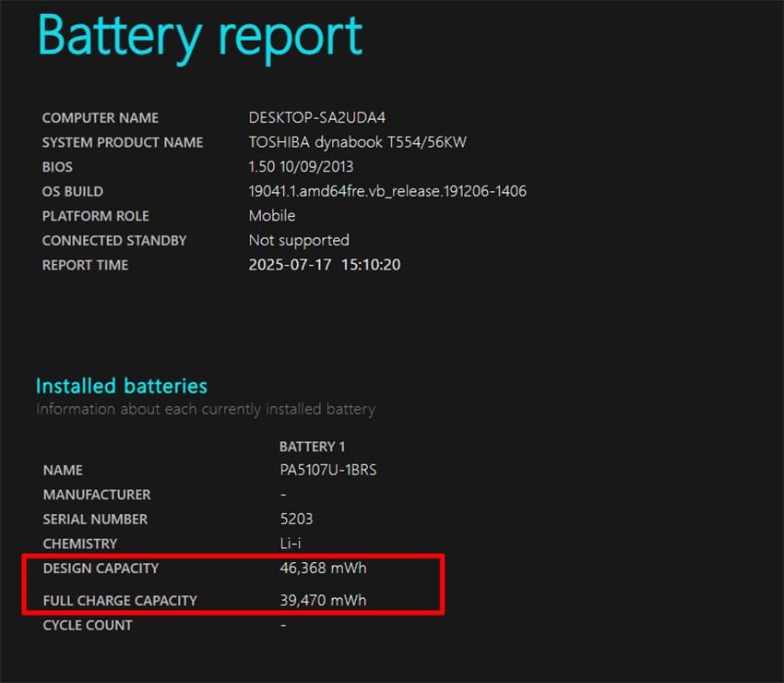
Task: Select the computer name DESKTOP-SA2UDA4 value
Action: [317, 117]
